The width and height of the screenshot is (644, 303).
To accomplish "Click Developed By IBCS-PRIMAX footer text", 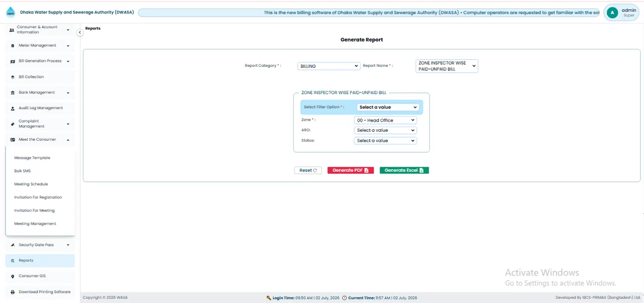I will tap(598, 298).
